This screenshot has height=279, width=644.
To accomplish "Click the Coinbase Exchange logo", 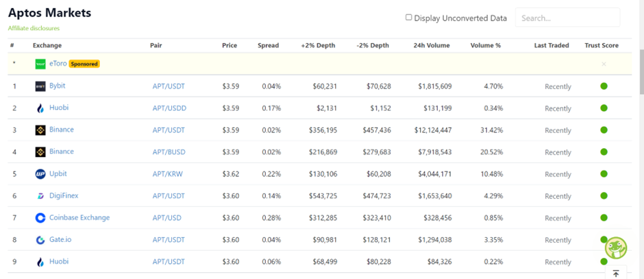I will pos(40,218).
